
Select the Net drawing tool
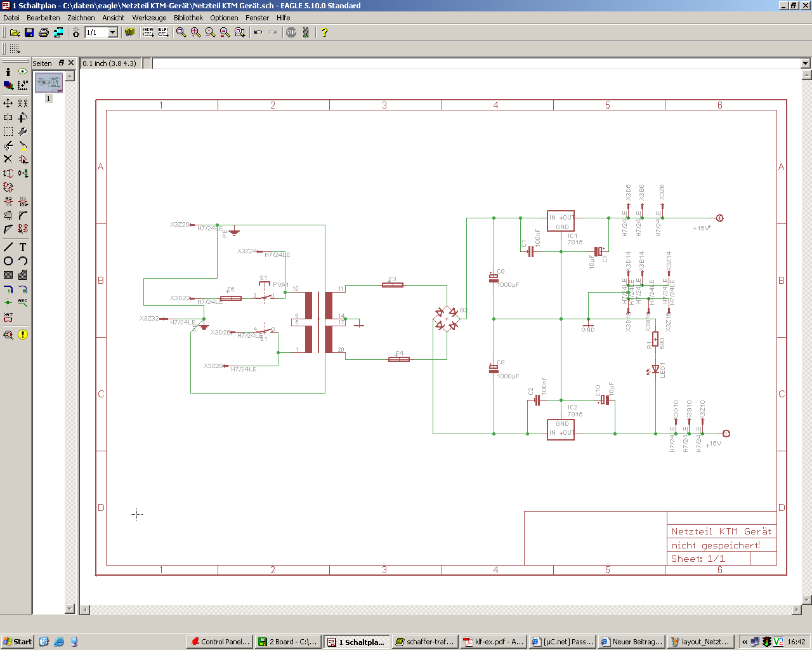(x=23, y=289)
